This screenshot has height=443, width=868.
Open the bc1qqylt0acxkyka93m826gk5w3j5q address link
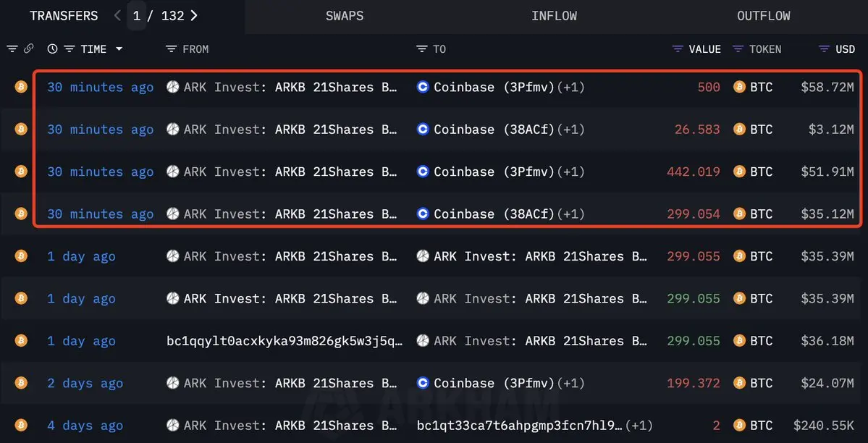(285, 341)
